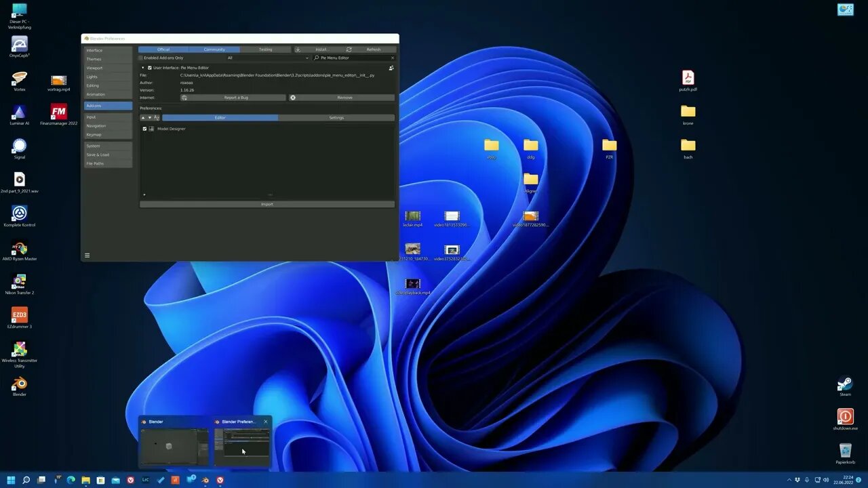Screen dimensions: 868x488
Task: Open Microsoft Store from the taskbar
Action: (x=100, y=480)
